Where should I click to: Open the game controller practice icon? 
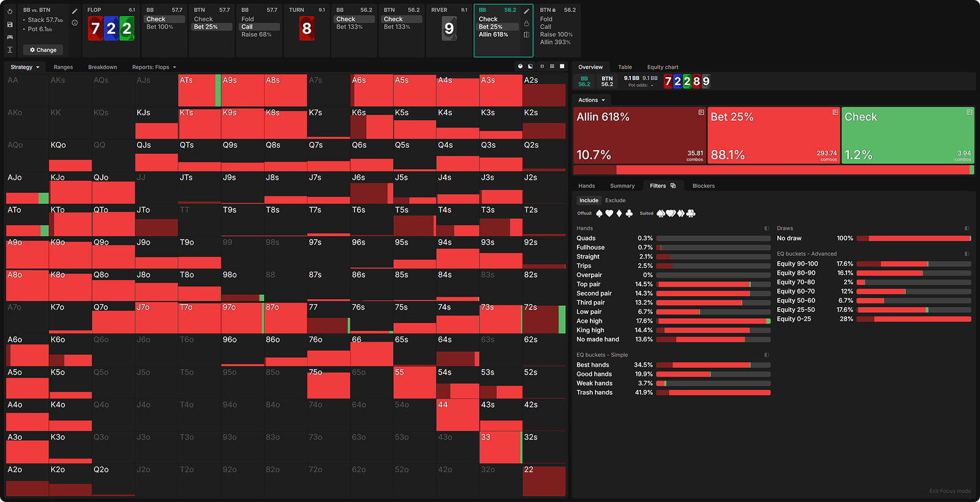tap(10, 37)
